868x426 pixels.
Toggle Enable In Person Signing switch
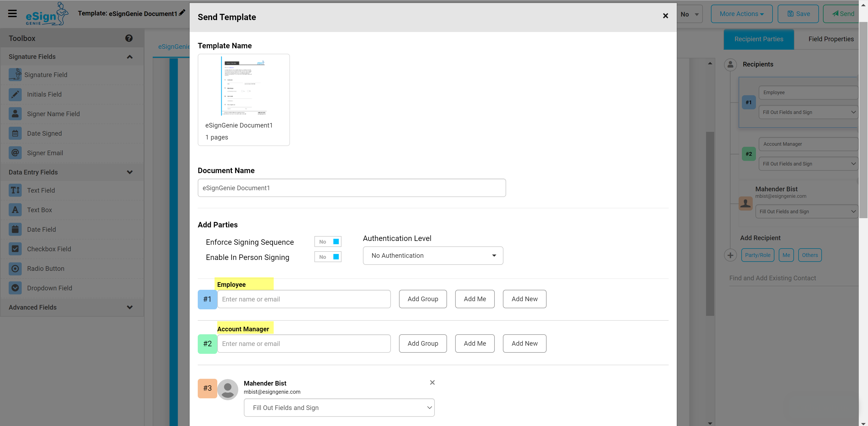[x=327, y=256]
